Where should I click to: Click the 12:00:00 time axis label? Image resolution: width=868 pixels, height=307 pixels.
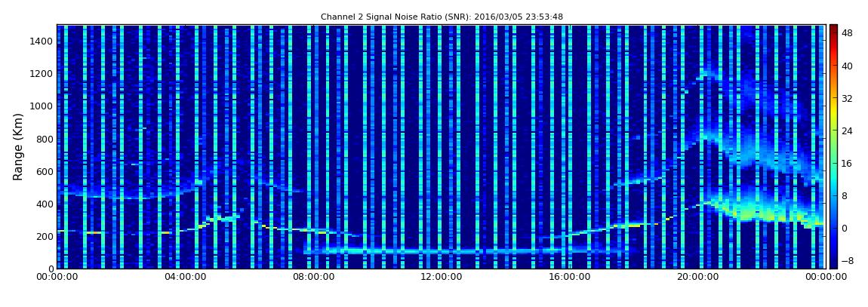(x=442, y=276)
